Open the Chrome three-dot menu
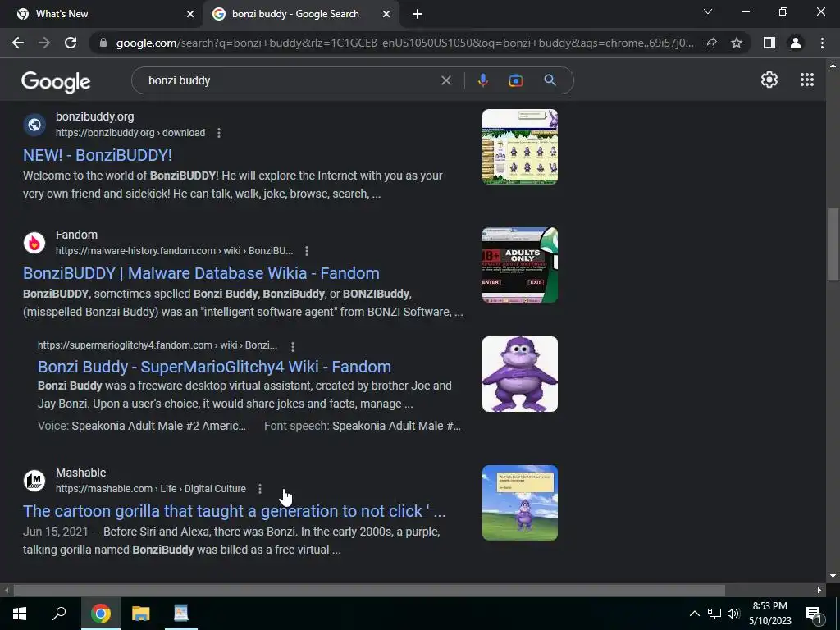 pyautogui.click(x=822, y=43)
